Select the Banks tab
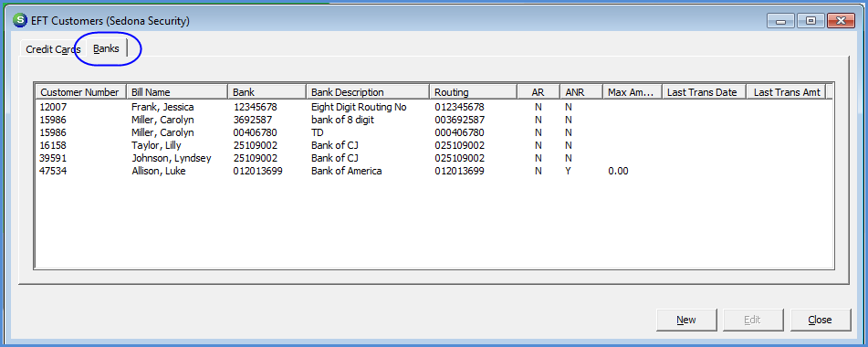868x347 pixels. 106,48
